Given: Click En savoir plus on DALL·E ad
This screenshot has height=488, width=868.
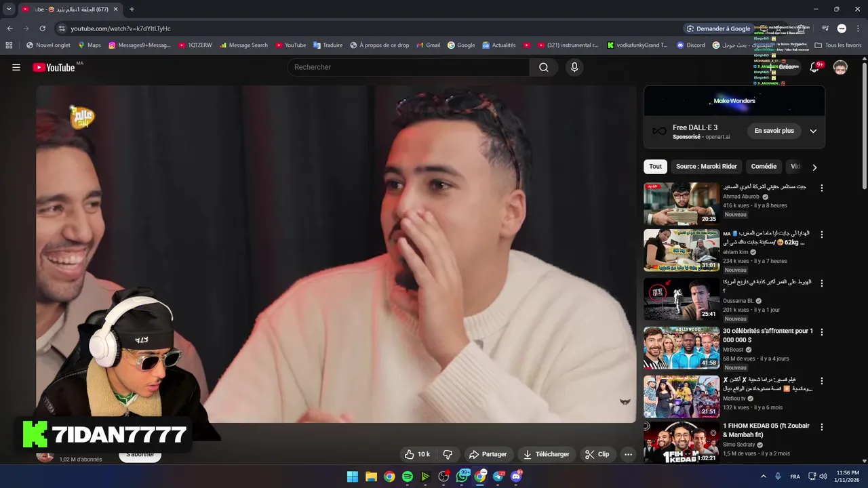Looking at the screenshot, I should (x=774, y=131).
